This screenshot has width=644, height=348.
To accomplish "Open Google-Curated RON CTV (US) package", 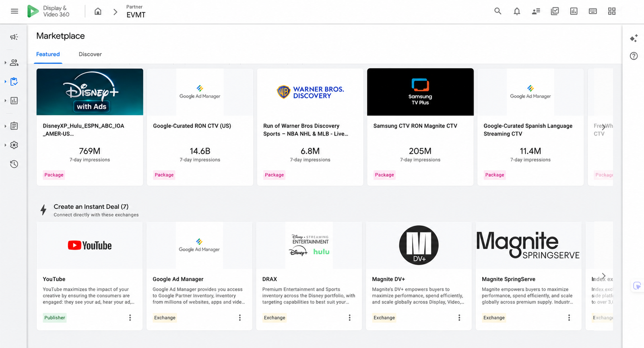I will 192,126.
